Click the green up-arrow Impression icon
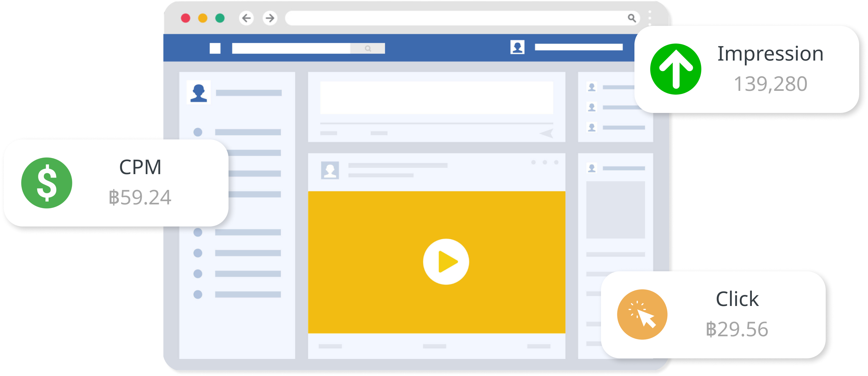868x376 pixels. (x=675, y=69)
